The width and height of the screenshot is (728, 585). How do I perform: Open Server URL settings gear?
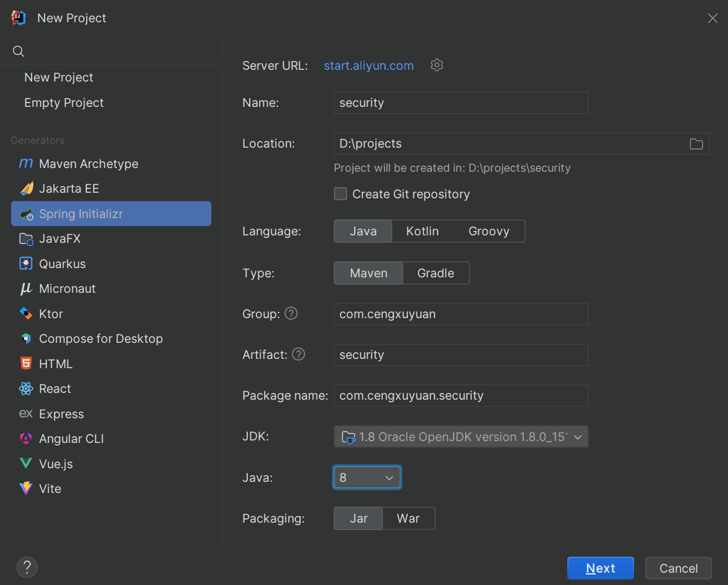pyautogui.click(x=436, y=65)
